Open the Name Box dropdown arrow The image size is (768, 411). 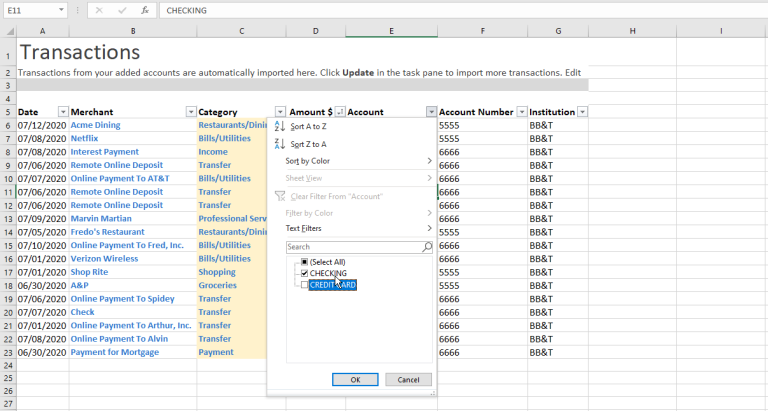tap(61, 10)
